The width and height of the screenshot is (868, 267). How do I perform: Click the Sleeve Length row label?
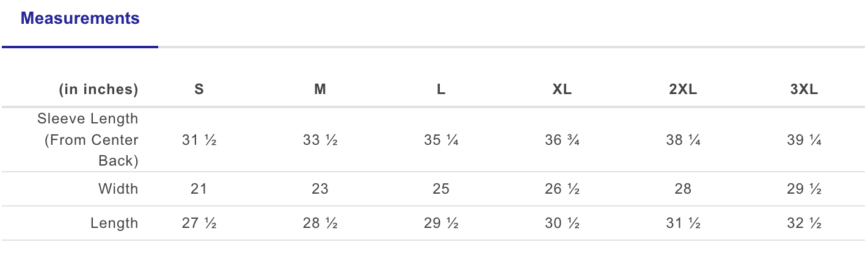(88, 140)
